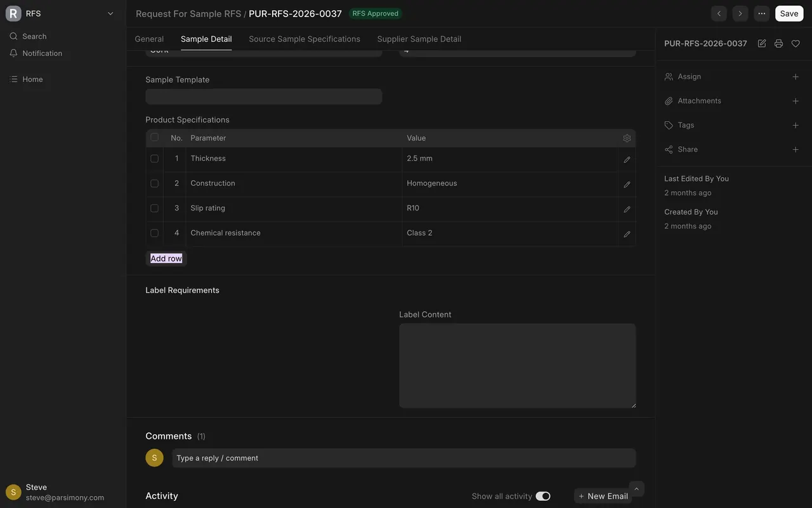Open Product Specifications table settings gear
This screenshot has width=812, height=508.
coord(627,138)
